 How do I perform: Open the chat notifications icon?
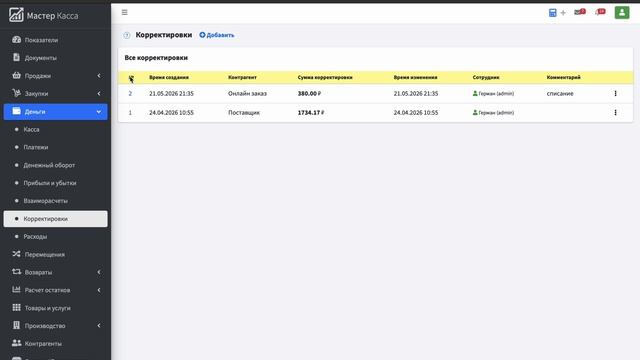pyautogui.click(x=600, y=12)
